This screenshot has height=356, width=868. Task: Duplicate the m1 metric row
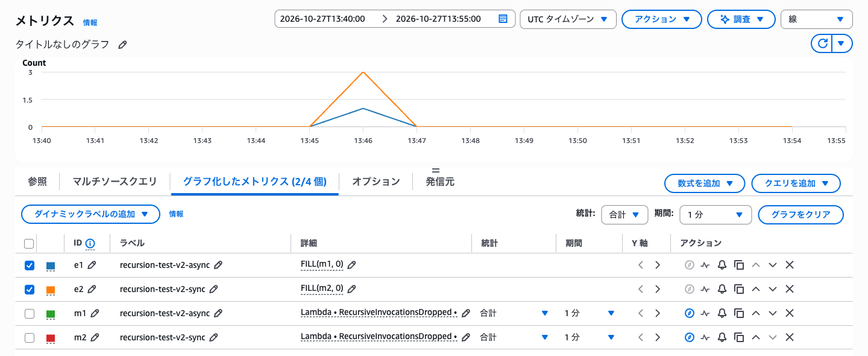(x=739, y=313)
